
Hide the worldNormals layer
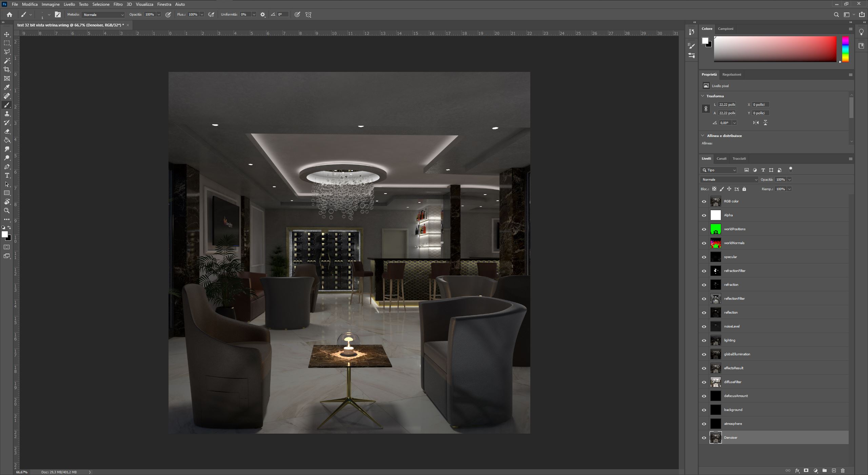[x=704, y=243]
